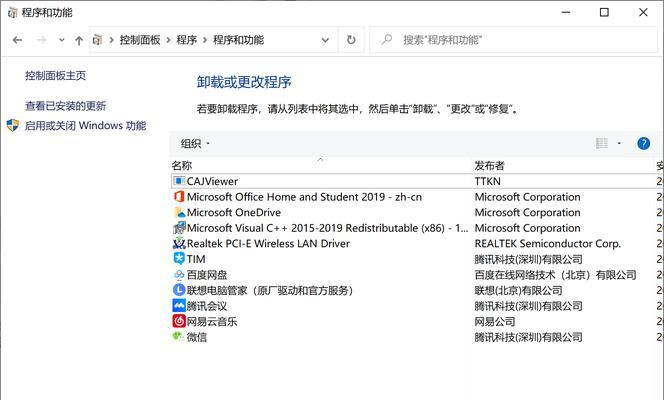The image size is (664, 400).
Task: Select Microsoft Visual C++ Redistributable icon
Action: [179, 228]
